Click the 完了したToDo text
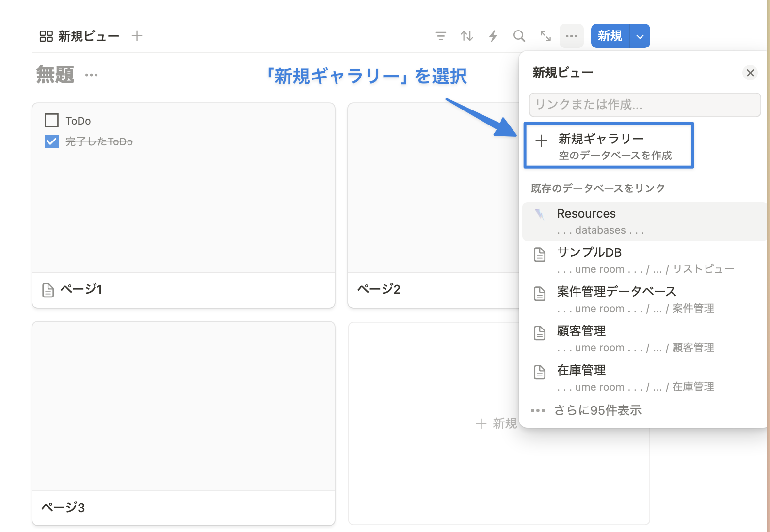The width and height of the screenshot is (770, 532). (x=99, y=141)
